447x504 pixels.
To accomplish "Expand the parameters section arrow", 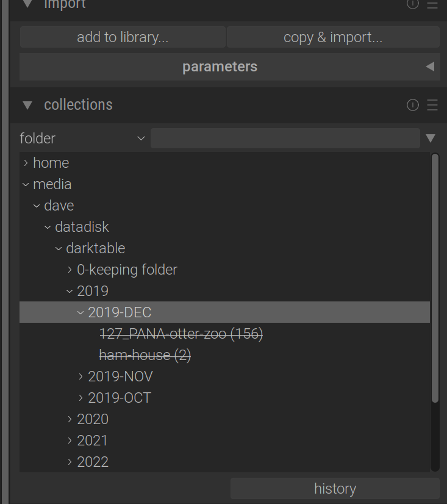I will [430, 67].
